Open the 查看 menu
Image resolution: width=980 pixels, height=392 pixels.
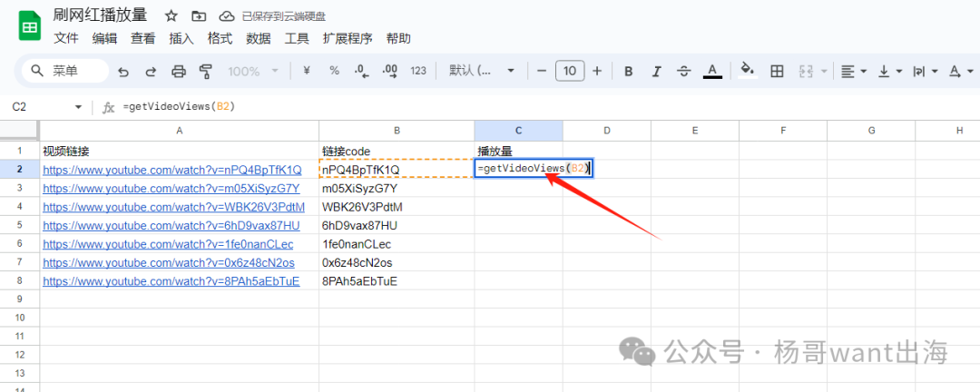pyautogui.click(x=143, y=39)
